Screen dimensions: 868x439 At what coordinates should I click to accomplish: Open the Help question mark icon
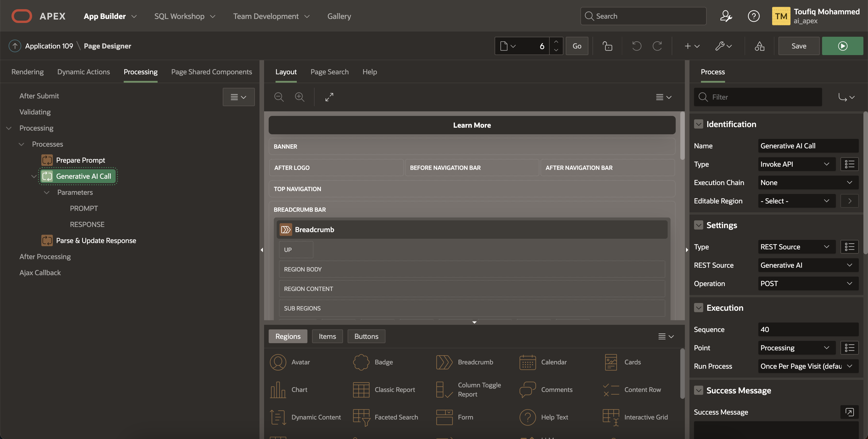coord(753,16)
